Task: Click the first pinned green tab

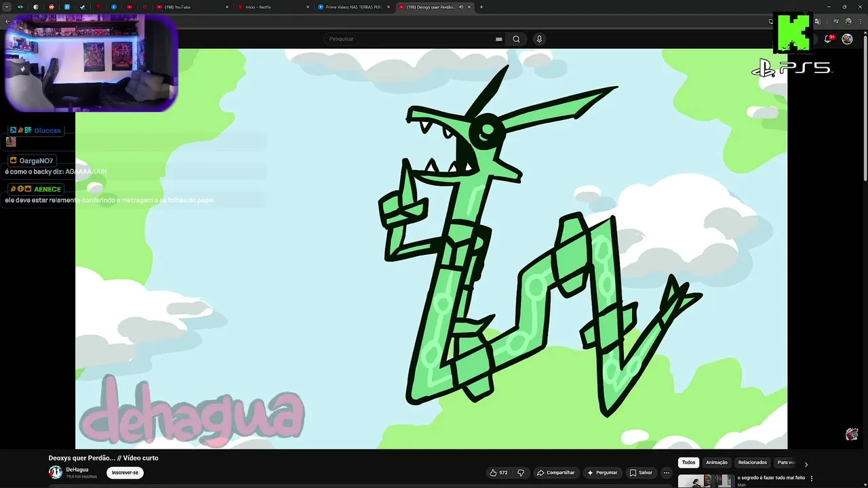Action: (x=20, y=7)
